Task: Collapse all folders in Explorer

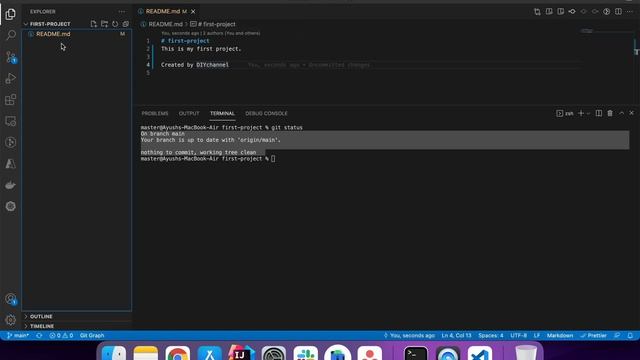Action: pyautogui.click(x=126, y=24)
